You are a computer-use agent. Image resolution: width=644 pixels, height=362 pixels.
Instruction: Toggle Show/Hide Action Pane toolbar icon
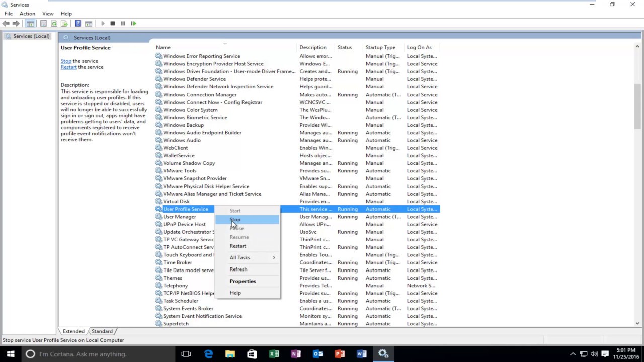(89, 24)
